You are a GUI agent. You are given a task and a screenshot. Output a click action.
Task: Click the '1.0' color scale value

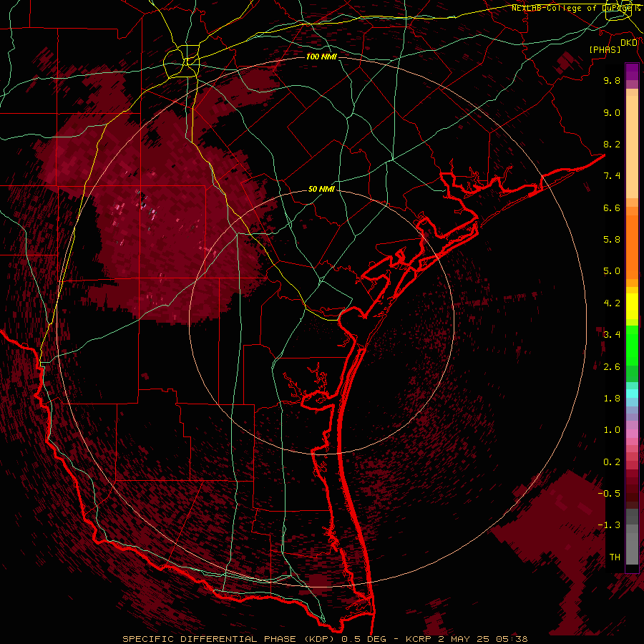point(612,430)
